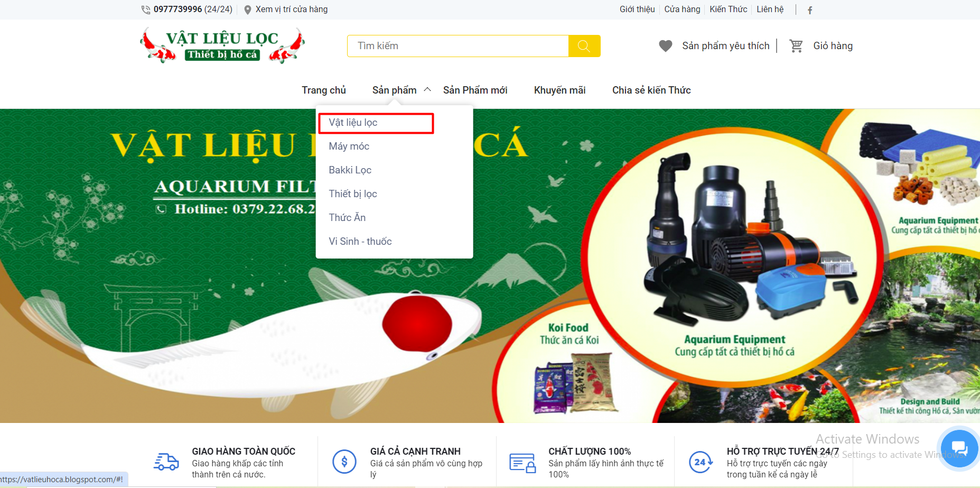Select Thiết bị lọc from dropdown

(352, 194)
